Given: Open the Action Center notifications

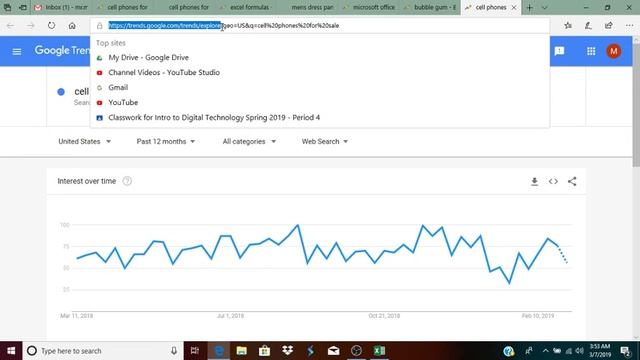Looking at the screenshot, I should pyautogui.click(x=625, y=351).
